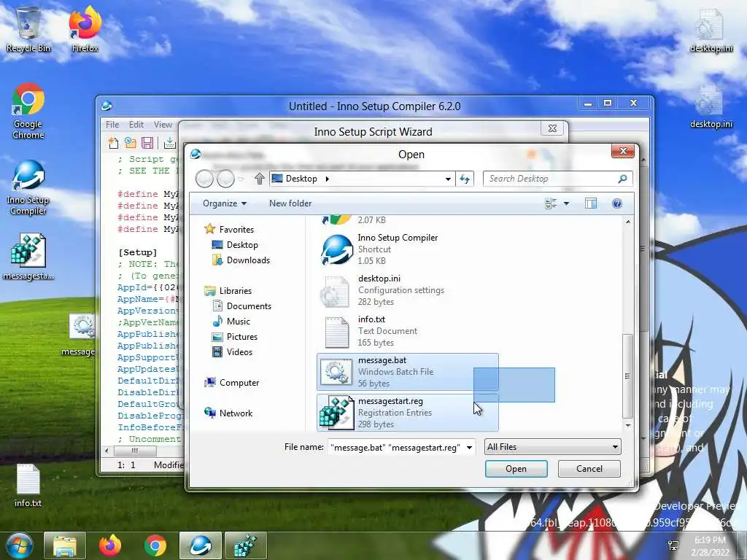
Task: Open Videos library
Action: pos(233,352)
